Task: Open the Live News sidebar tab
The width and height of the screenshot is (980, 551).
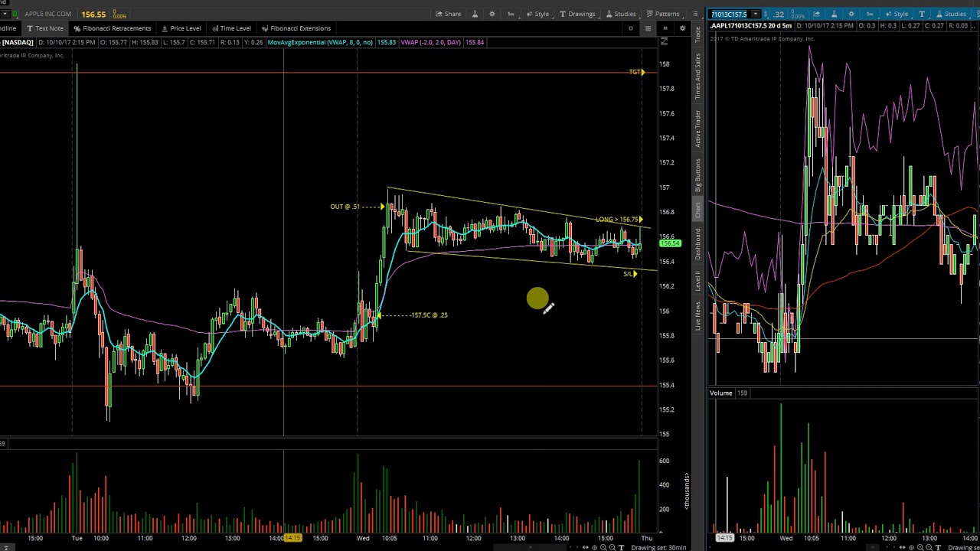Action: [x=698, y=316]
